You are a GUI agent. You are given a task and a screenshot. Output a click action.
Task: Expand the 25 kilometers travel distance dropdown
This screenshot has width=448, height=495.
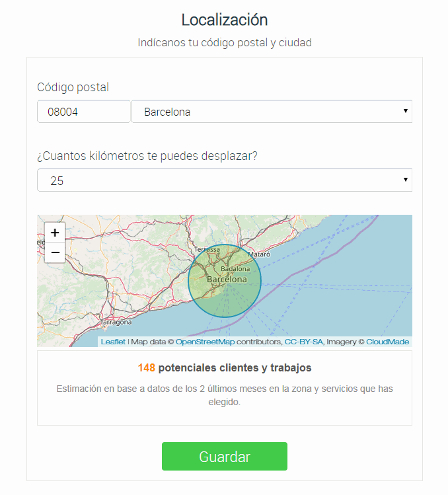224,180
